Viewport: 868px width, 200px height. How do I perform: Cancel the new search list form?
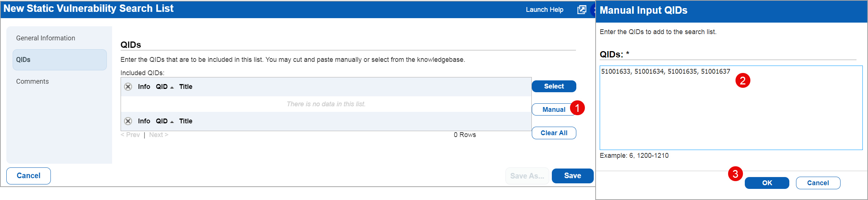(29, 176)
